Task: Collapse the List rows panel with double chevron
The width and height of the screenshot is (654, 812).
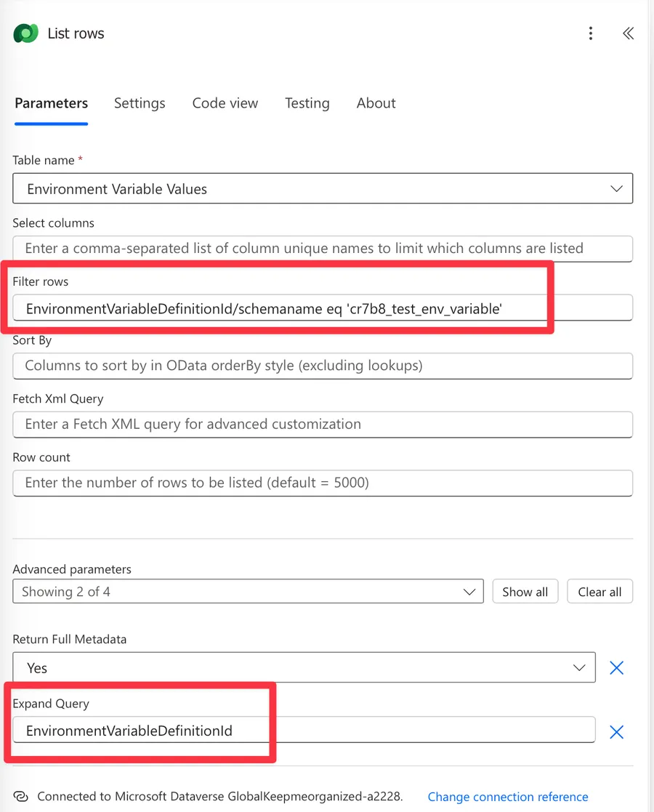Action: [x=628, y=33]
